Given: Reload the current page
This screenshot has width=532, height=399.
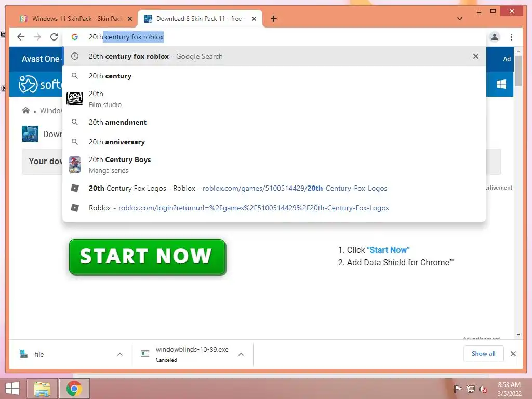Looking at the screenshot, I should click(x=54, y=37).
